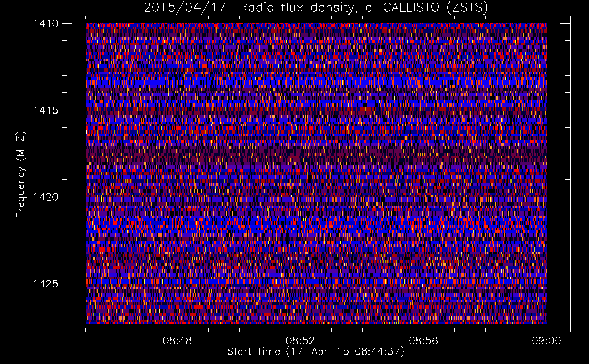
Task: Click the 08:52 time axis label
Action: (x=300, y=341)
